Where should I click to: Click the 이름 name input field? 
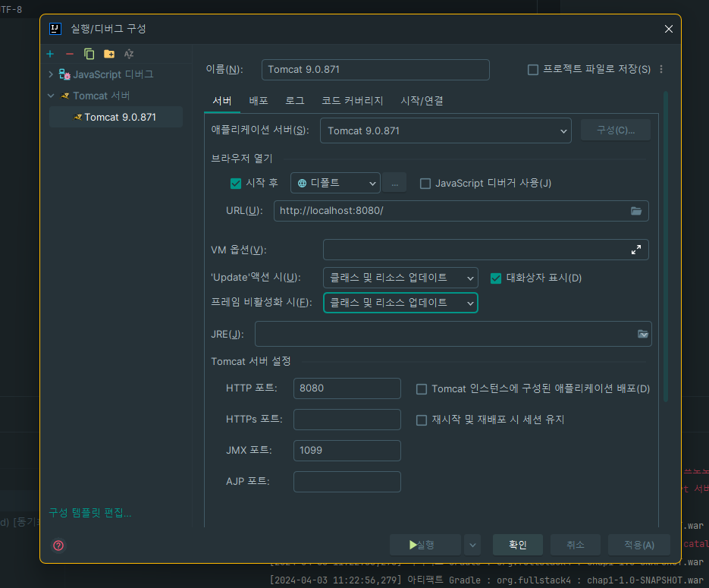coord(375,70)
